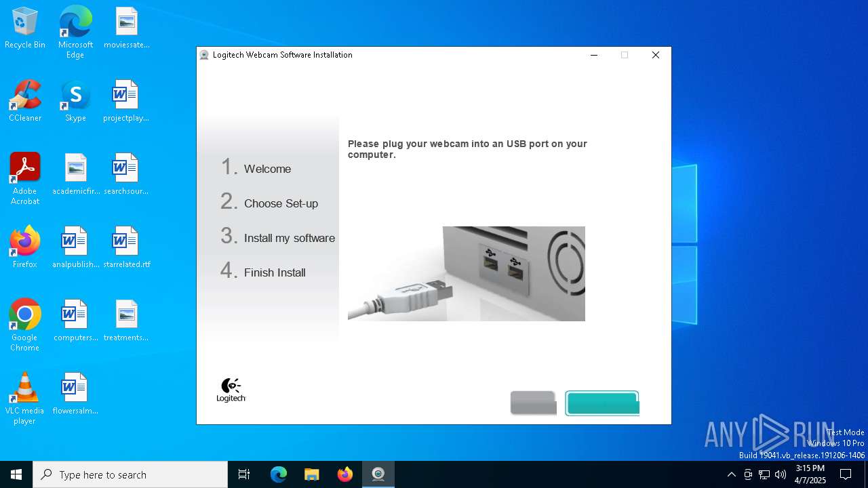The image size is (868, 488).
Task: Click the plug your webcam instruction text
Action: (467, 149)
